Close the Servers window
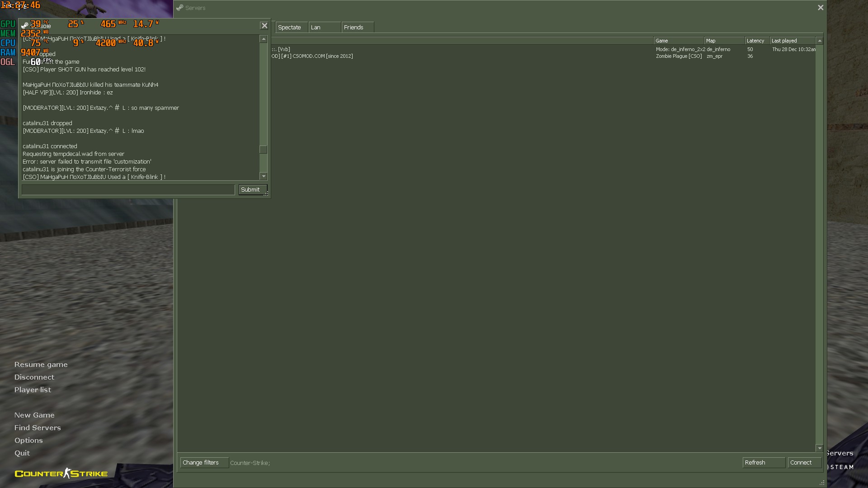The height and width of the screenshot is (488, 868). coord(821,8)
